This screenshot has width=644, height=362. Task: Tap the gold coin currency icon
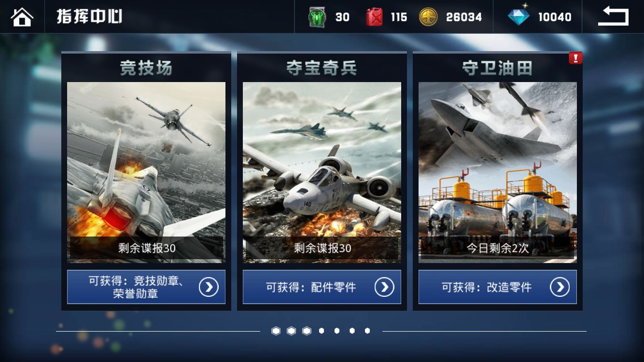428,17
